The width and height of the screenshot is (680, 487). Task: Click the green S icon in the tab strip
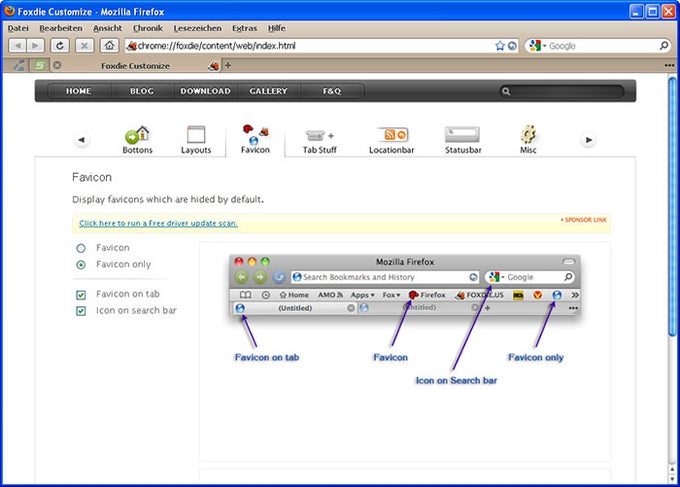(x=39, y=65)
